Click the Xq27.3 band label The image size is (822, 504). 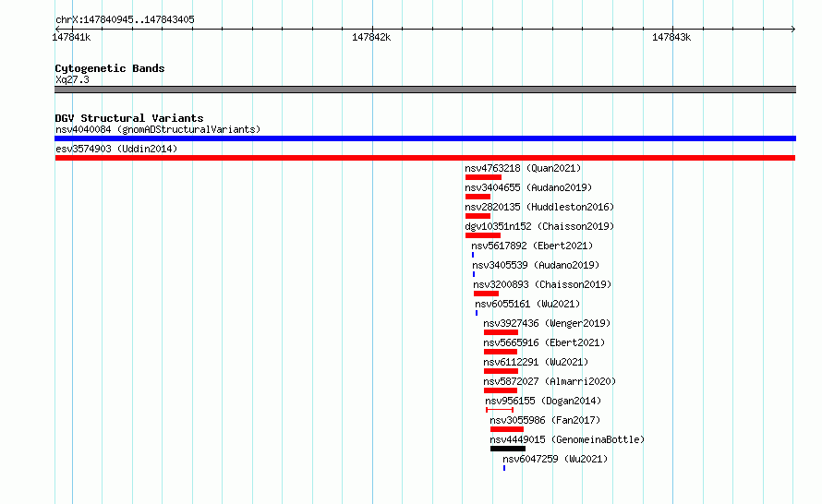point(72,79)
